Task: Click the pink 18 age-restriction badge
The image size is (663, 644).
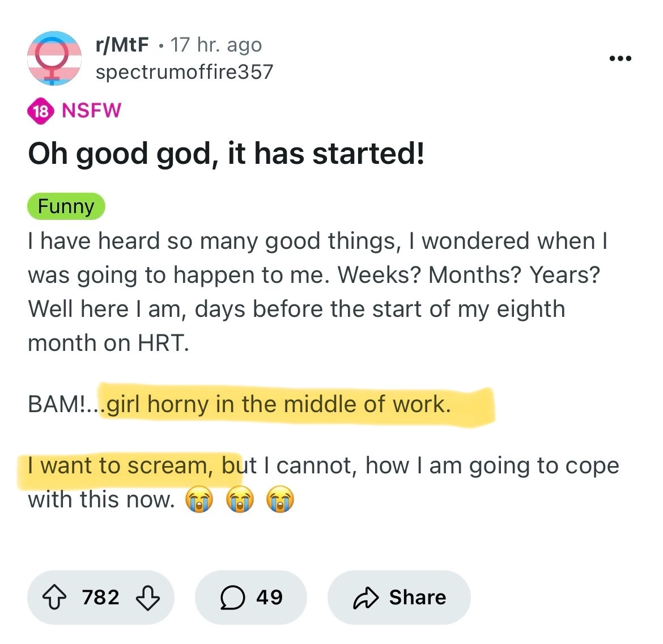Action: tap(40, 111)
